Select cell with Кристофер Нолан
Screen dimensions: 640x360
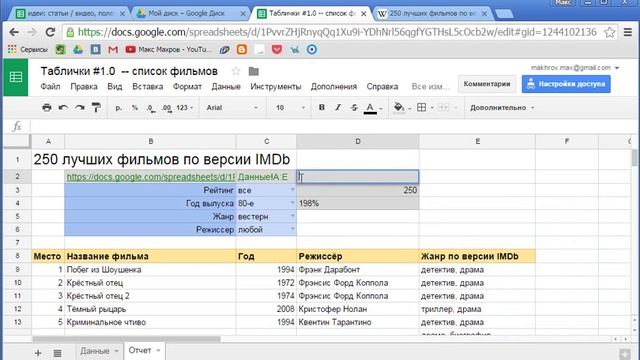pos(358,309)
